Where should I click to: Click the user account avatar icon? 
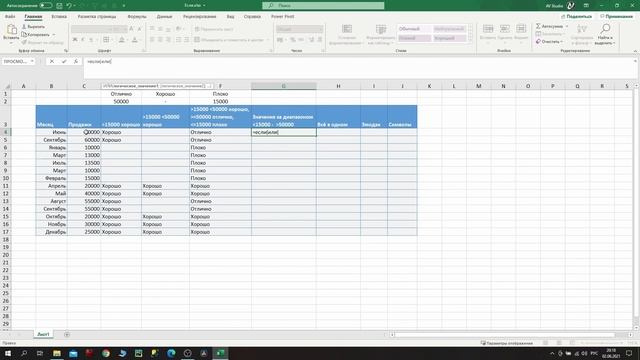click(571, 6)
